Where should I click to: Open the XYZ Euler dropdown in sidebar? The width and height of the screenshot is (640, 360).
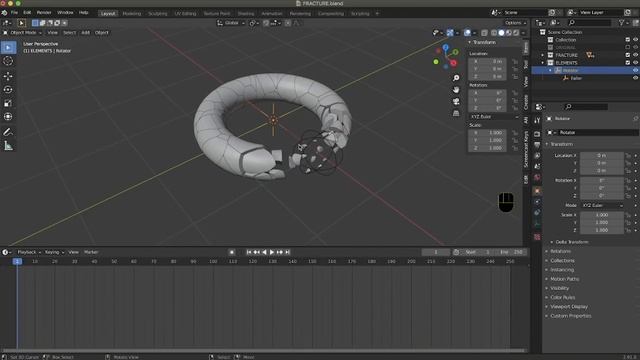point(494,117)
